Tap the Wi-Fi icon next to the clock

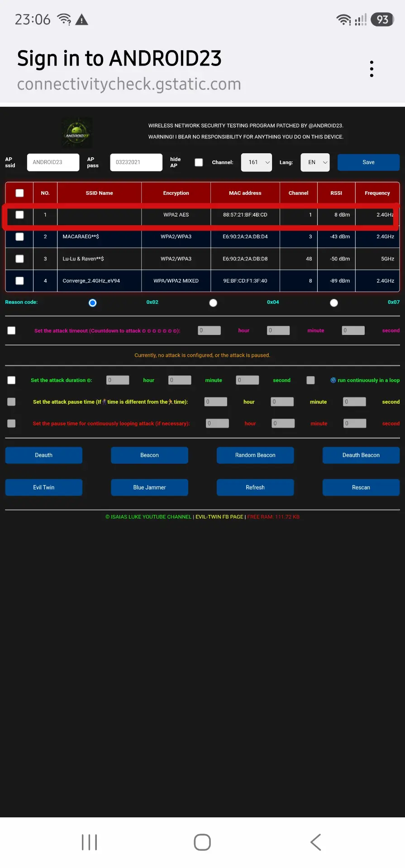click(x=64, y=19)
